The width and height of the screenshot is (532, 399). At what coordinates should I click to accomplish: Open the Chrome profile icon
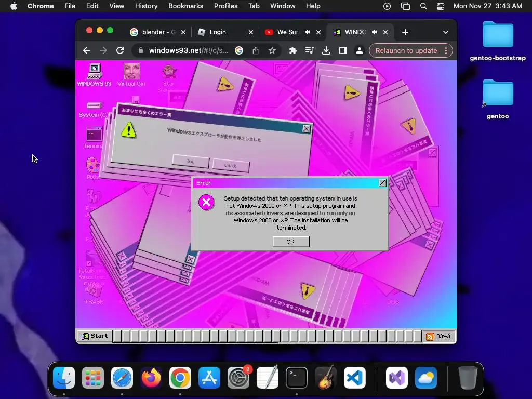(360, 50)
